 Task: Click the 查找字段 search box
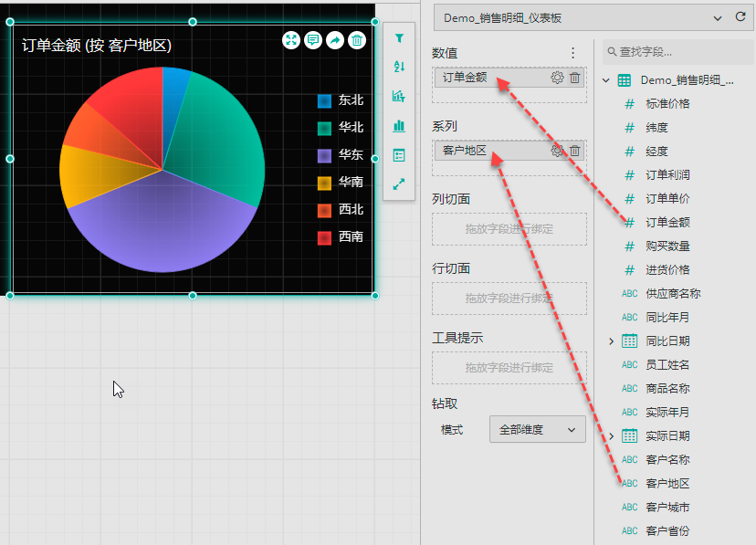coord(677,51)
